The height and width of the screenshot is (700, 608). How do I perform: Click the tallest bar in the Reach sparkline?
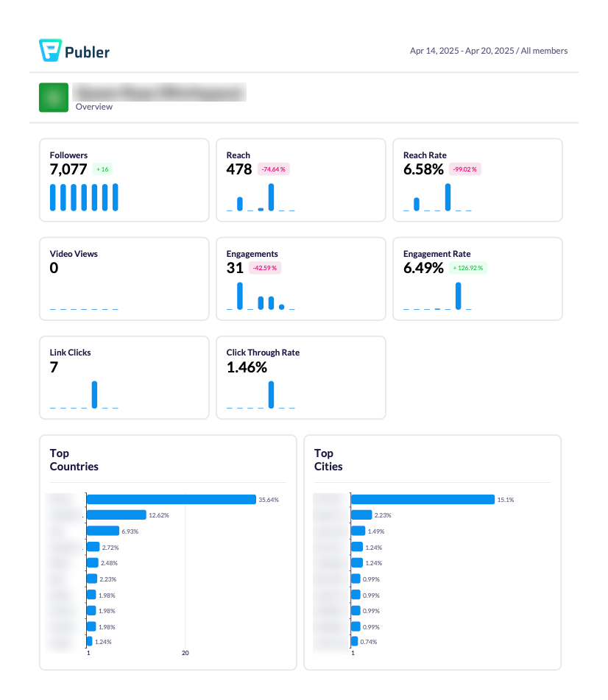point(271,196)
